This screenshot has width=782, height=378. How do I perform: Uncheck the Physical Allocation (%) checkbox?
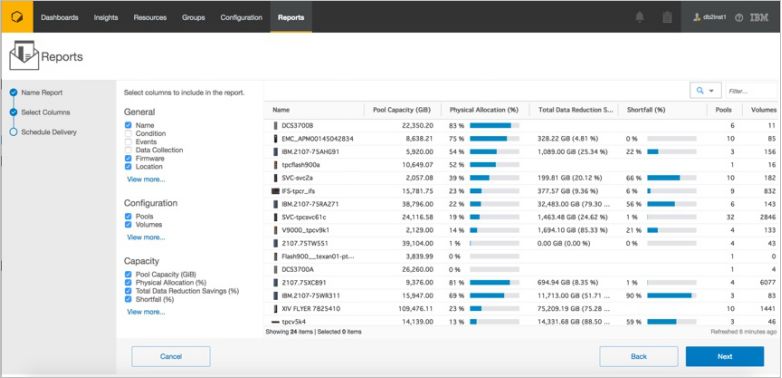pyautogui.click(x=128, y=283)
